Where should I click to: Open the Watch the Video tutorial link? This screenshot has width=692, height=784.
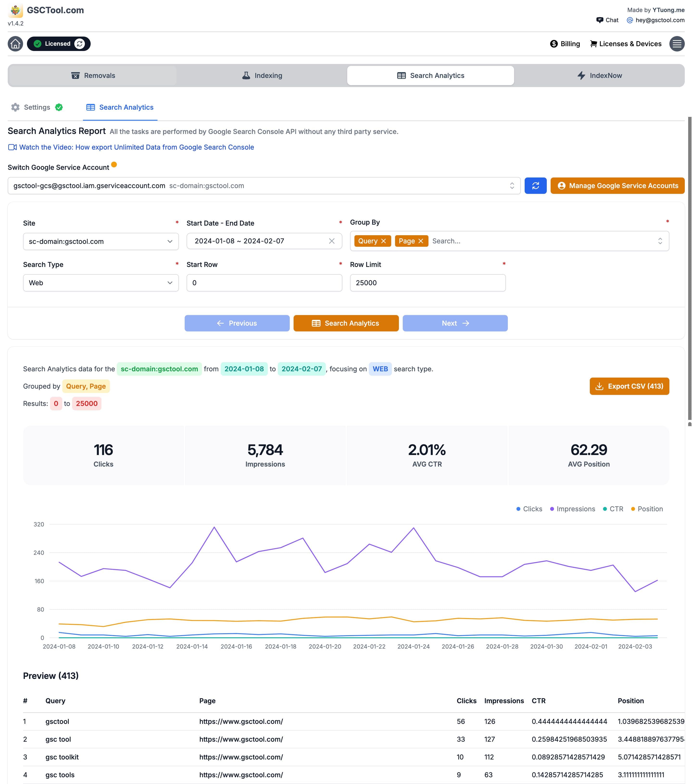[131, 147]
